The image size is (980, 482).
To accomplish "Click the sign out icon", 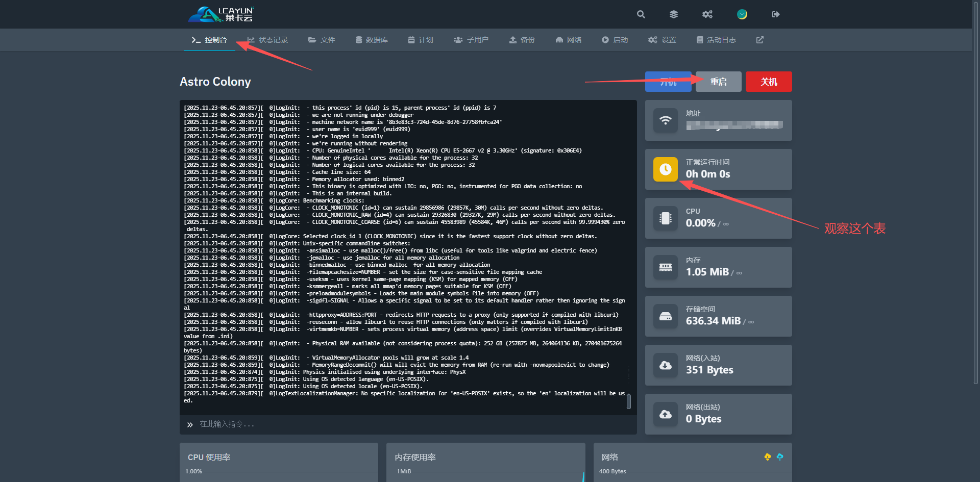I will click(775, 14).
